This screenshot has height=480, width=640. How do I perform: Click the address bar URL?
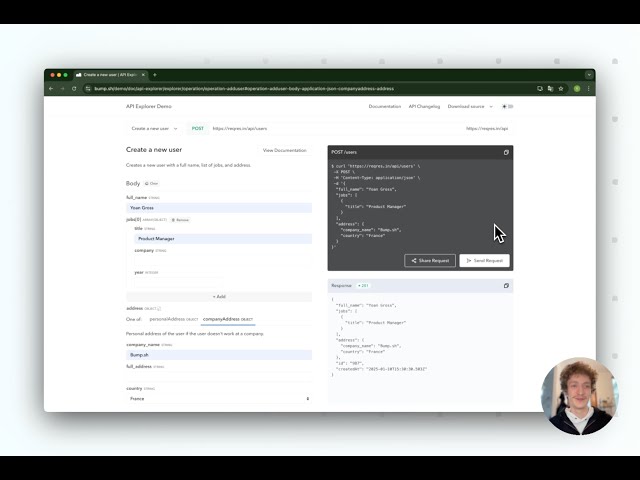tap(244, 89)
